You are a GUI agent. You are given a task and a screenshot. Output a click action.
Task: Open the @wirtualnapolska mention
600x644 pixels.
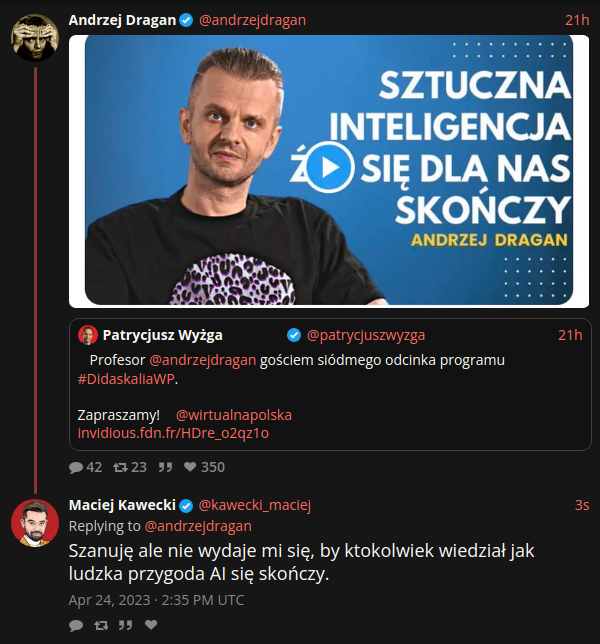click(234, 415)
